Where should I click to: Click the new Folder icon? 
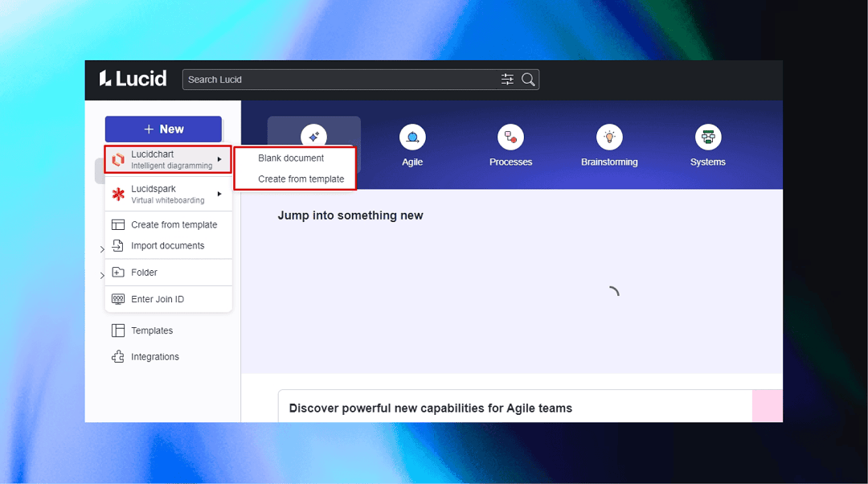(x=118, y=272)
